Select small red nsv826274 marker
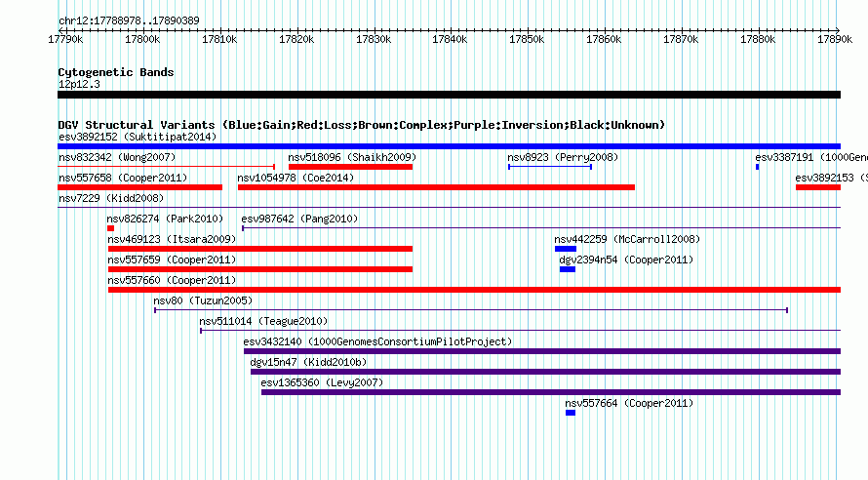 (x=111, y=228)
